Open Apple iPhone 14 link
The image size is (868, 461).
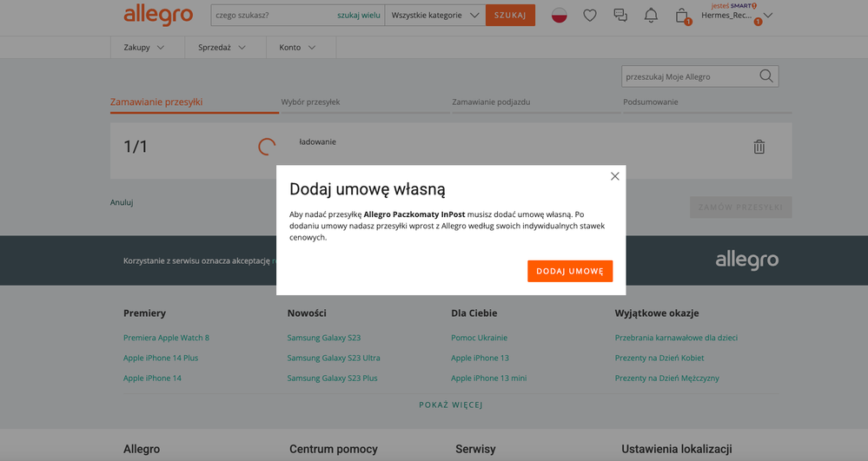click(152, 378)
